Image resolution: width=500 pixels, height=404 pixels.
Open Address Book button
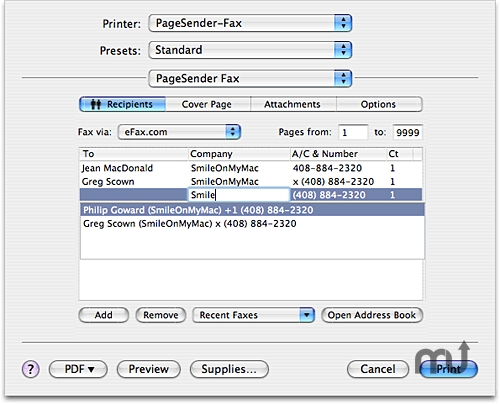(x=372, y=315)
